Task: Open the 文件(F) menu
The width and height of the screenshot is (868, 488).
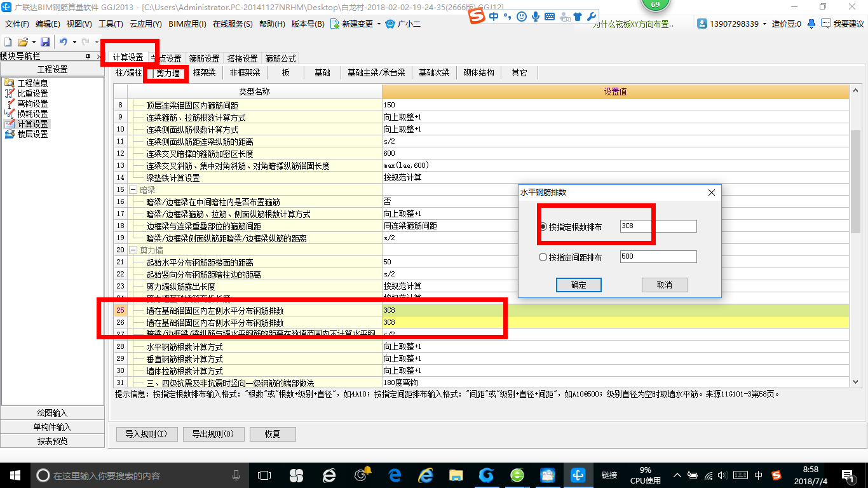Action: 17,24
